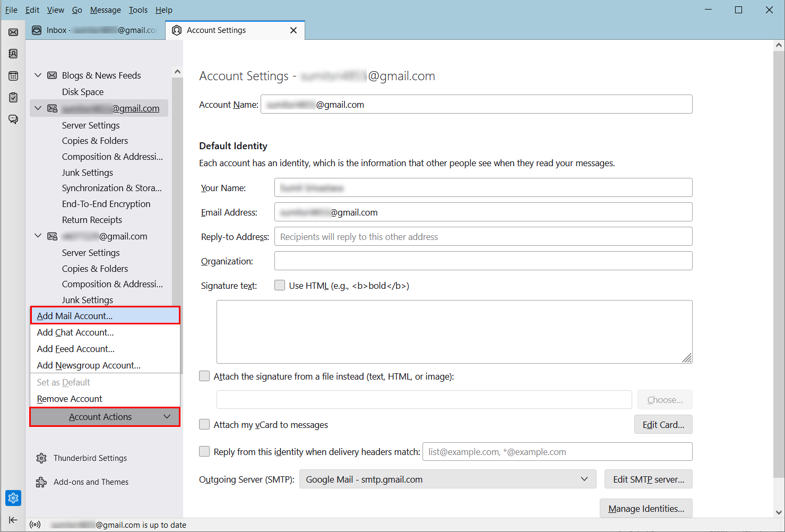Click the Inbox tab folder icon
Screen dimensions: 785x532
37,30
